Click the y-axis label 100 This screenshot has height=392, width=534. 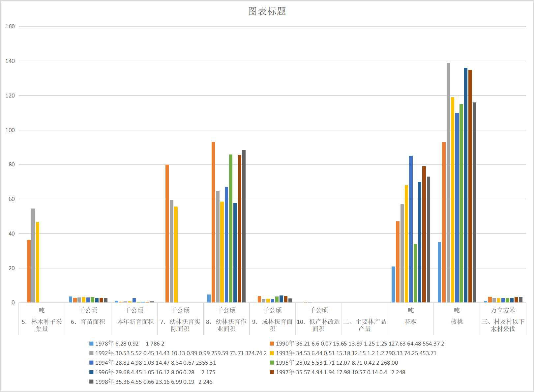[x=10, y=130]
